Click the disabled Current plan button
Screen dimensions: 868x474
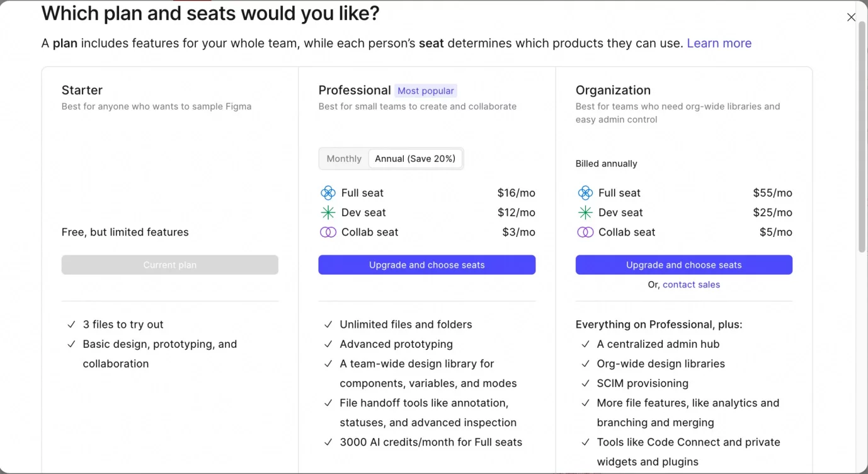[169, 265]
